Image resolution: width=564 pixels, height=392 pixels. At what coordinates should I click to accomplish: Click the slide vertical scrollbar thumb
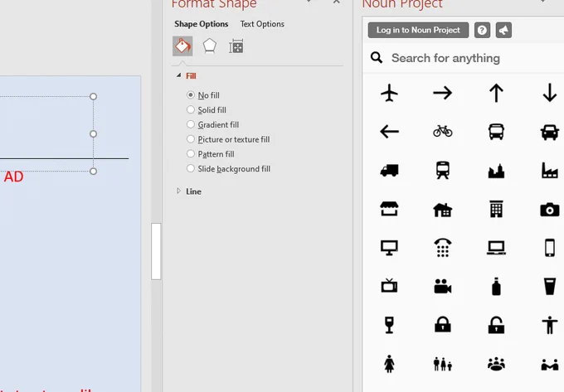(156, 251)
